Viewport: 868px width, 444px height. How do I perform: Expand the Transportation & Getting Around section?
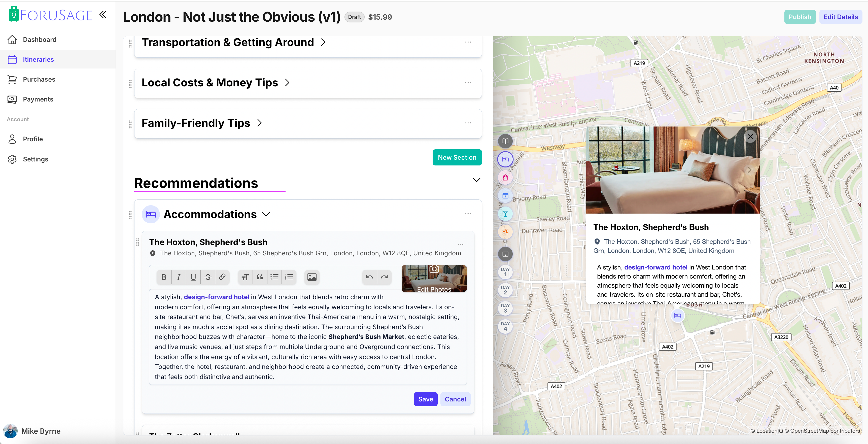[x=323, y=42]
